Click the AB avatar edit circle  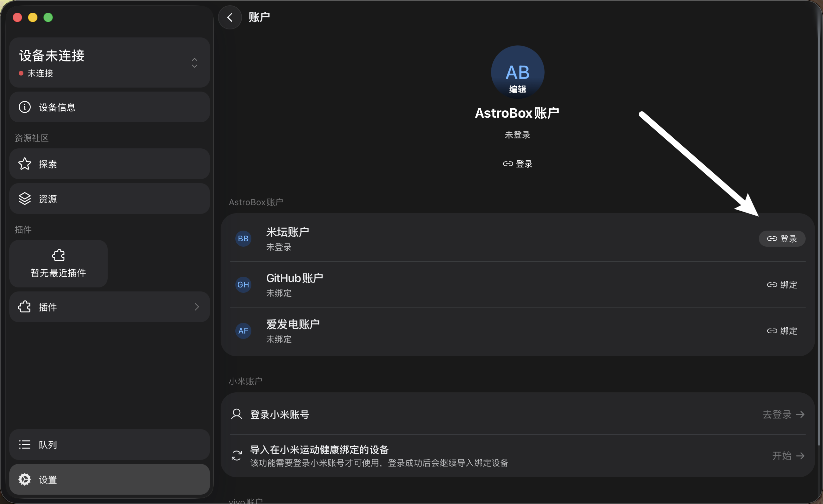517,72
